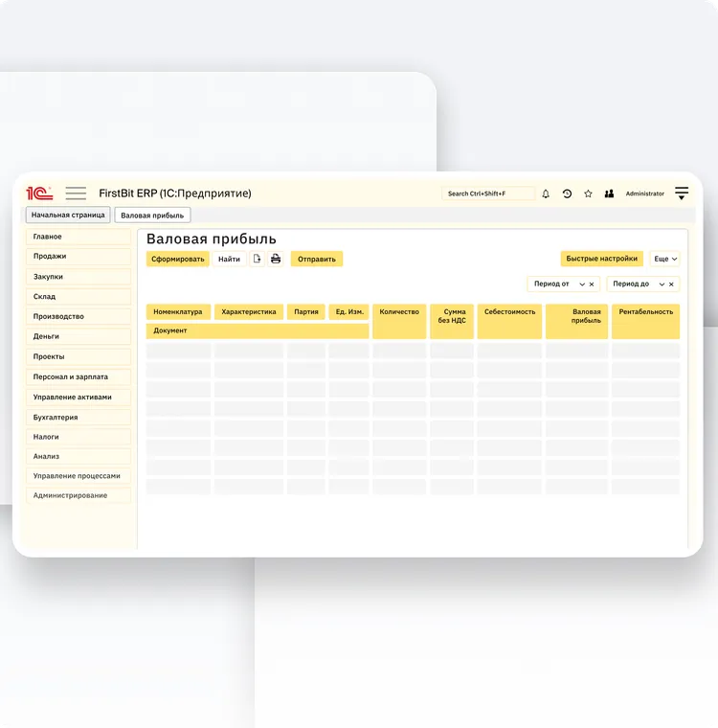Open notifications bell

pos(546,193)
